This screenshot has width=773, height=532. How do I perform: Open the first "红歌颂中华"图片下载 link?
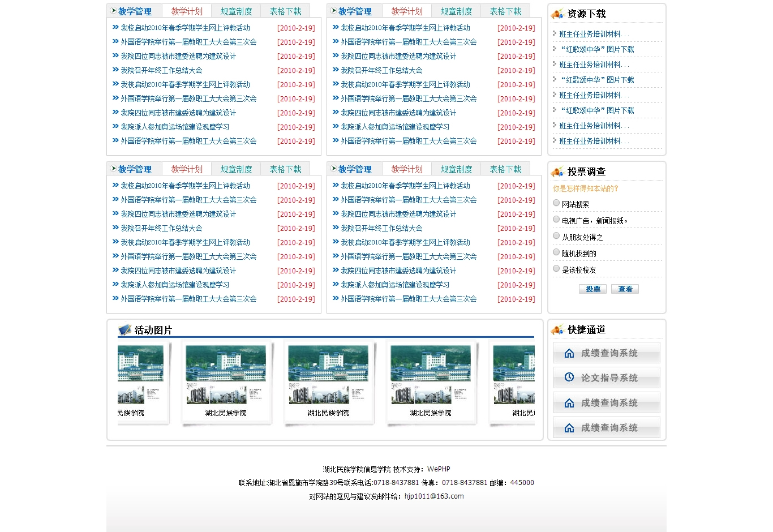point(598,49)
